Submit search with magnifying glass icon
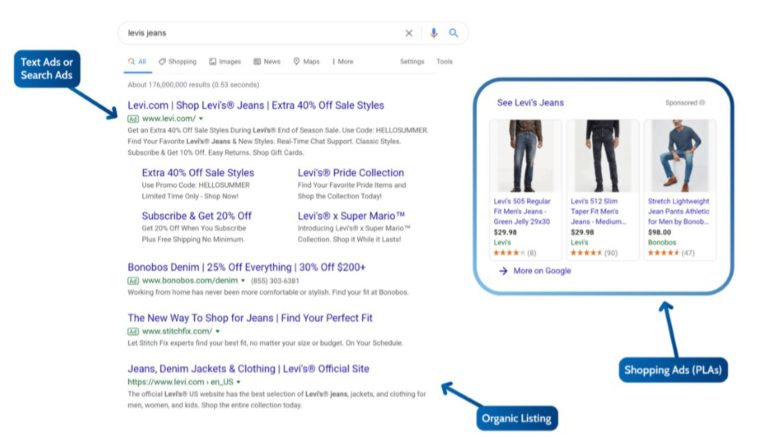768x437 pixels. 454,33
